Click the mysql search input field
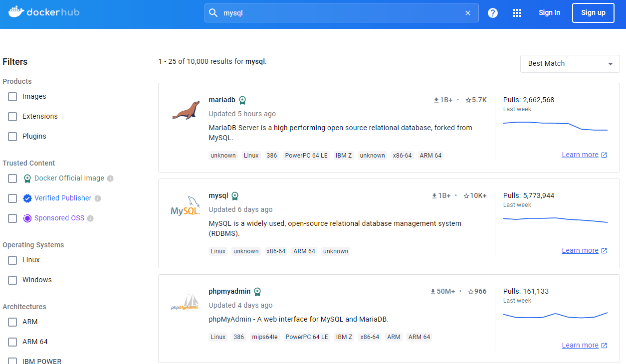 [341, 13]
